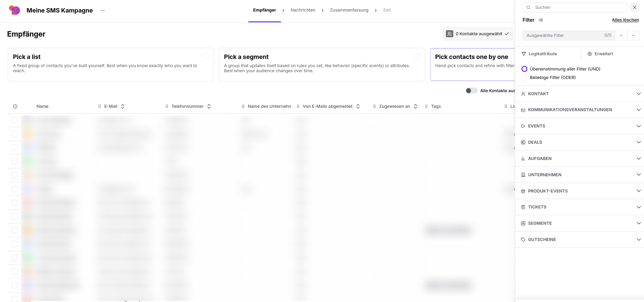Switch to the Nachrichten step
The image size is (644, 302).
pos(303,10)
